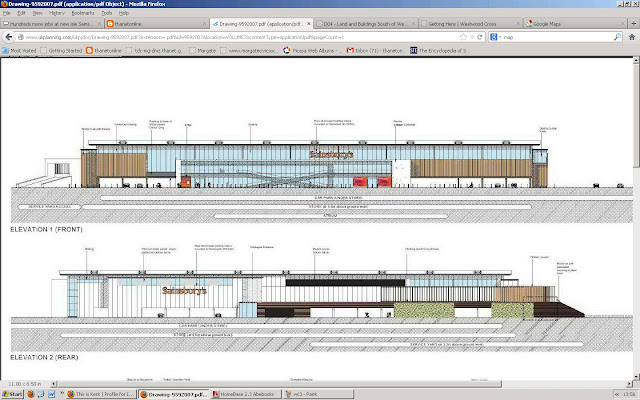
Task: Open the 'tdc-mg-dmz.thanet.g...' bookmark
Action: click(x=156, y=50)
